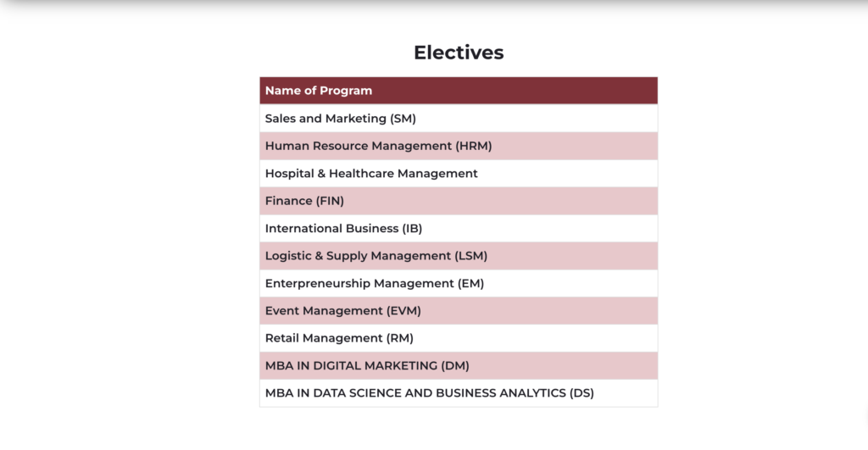The height and width of the screenshot is (450, 868).
Task: Click the (FIN) abbreviation text
Action: (x=330, y=201)
